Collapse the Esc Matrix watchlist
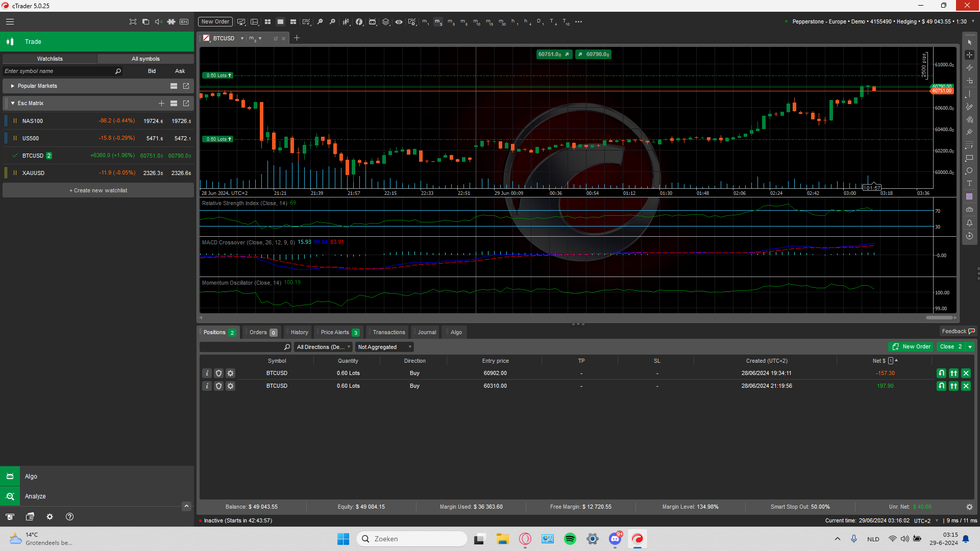980x551 pixels. pyautogui.click(x=13, y=104)
